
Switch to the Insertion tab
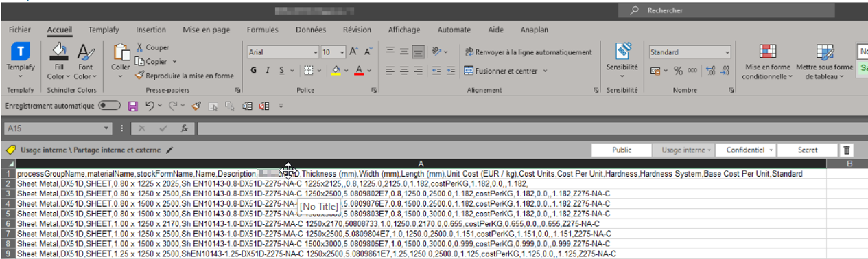coord(150,30)
